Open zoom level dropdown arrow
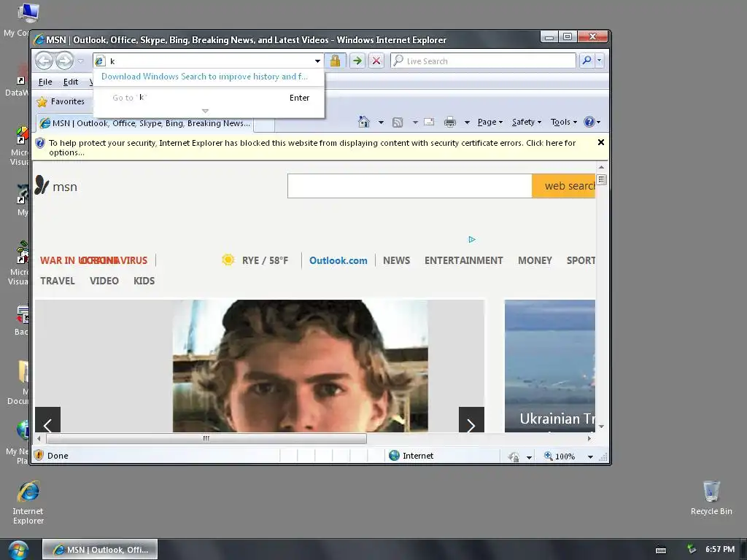 (590, 456)
